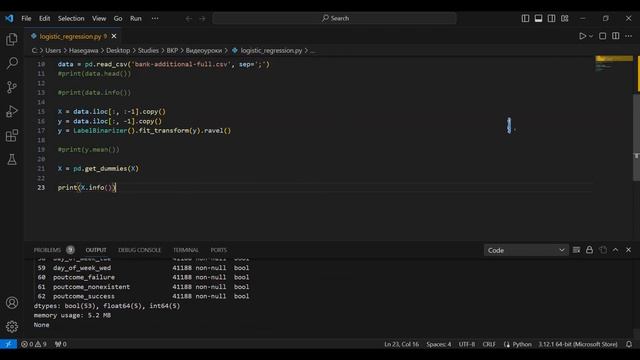Open the View menu
Screen dimensions: 640x360
click(99, 18)
